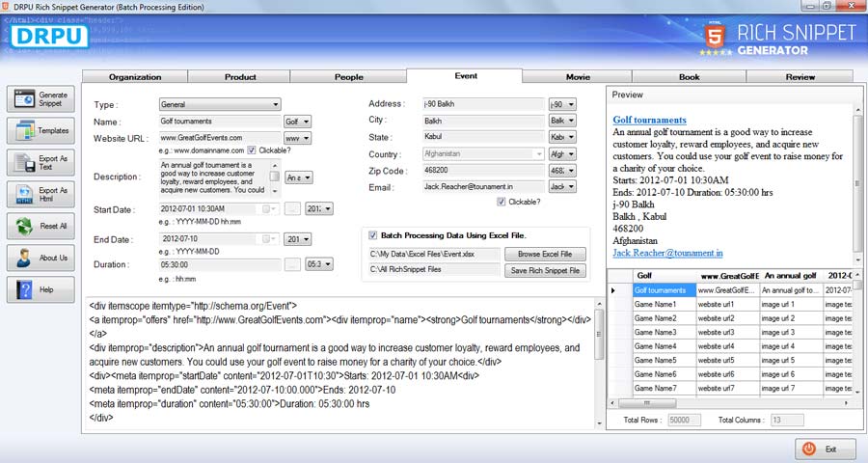Viewport: 868px width, 463px height.
Task: Click the description box scrollbar
Action: (x=275, y=177)
